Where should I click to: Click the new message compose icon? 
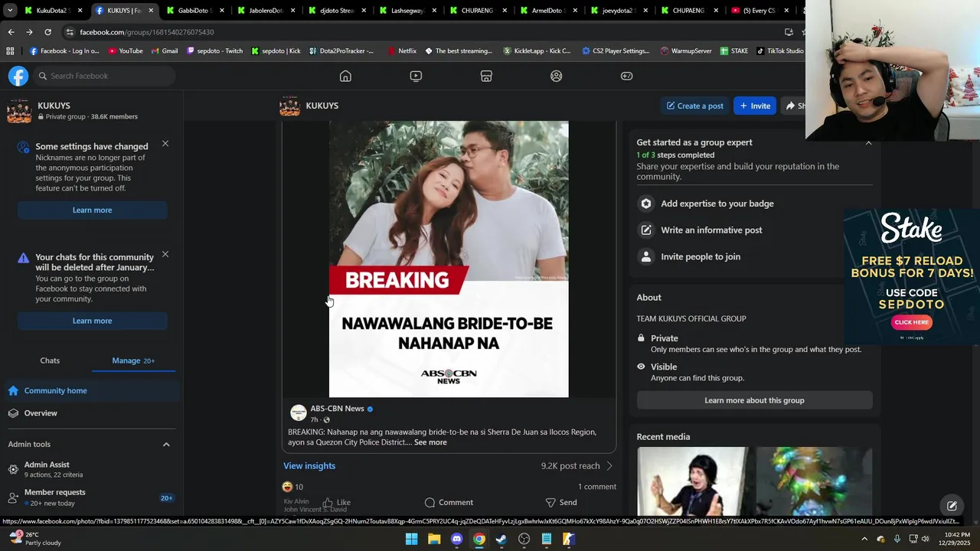(952, 506)
